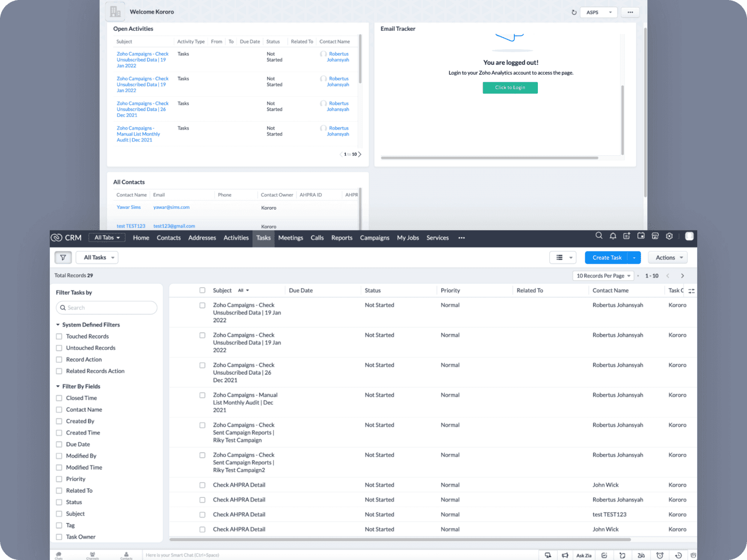The image size is (747, 560).
Task: Tick the Due Date field filter
Action: click(59, 445)
